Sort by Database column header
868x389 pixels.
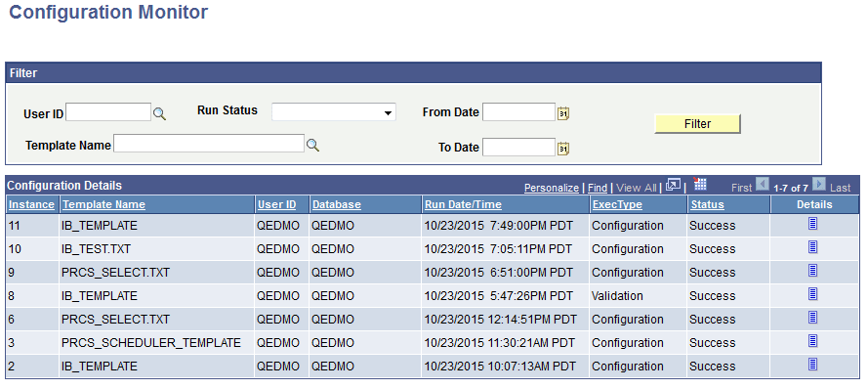[337, 204]
